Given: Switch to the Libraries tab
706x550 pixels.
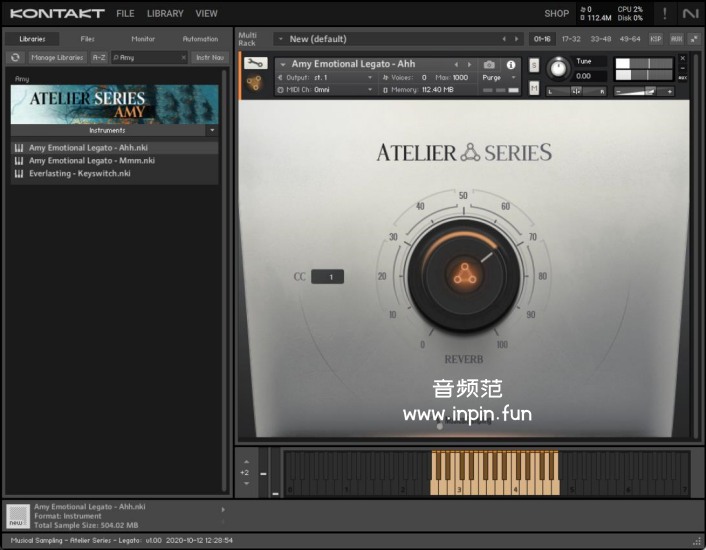Looking at the screenshot, I should [32, 39].
